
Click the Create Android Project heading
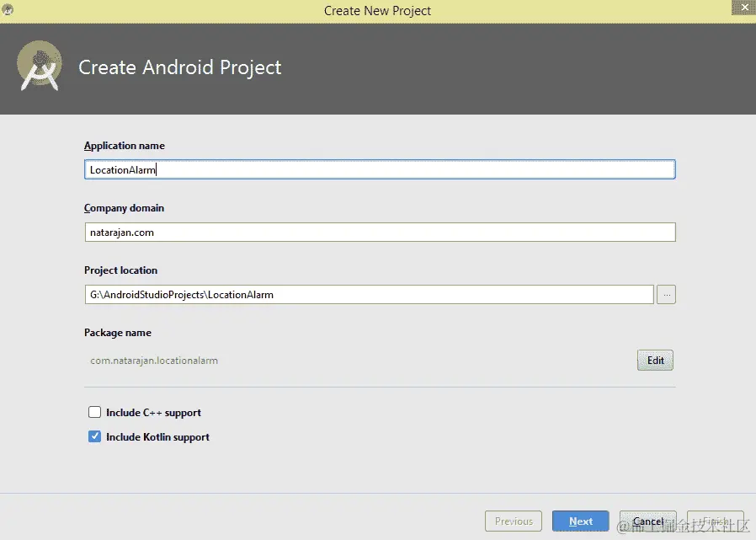pos(180,67)
